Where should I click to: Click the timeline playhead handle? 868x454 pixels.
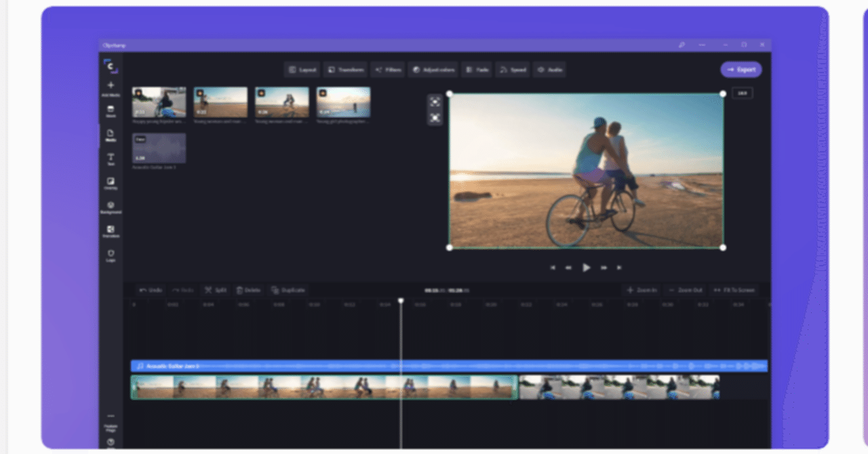click(x=401, y=300)
